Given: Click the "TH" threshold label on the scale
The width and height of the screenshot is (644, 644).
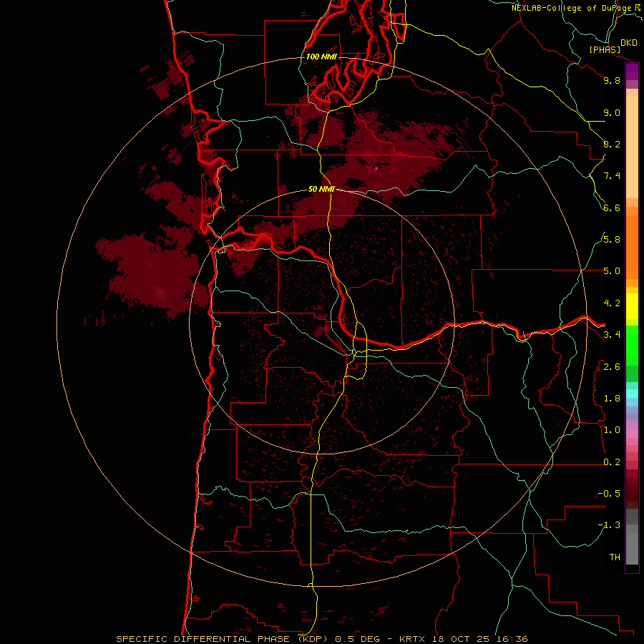Looking at the screenshot, I should pyautogui.click(x=615, y=557).
